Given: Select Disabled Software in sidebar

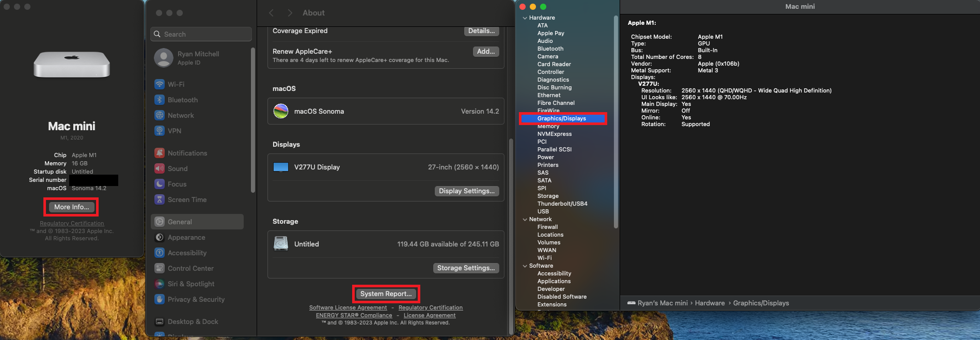Looking at the screenshot, I should click(x=562, y=297).
